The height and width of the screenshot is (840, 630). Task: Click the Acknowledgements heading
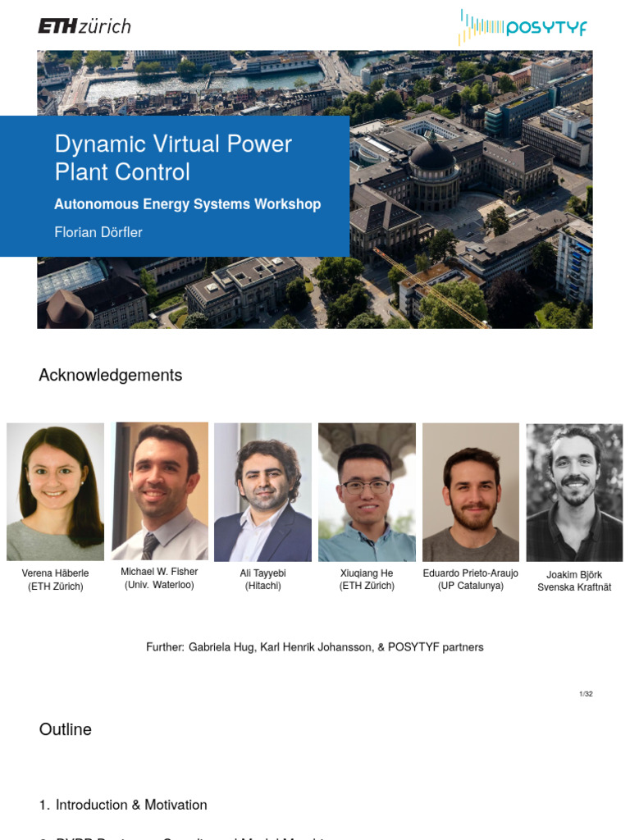(111, 375)
